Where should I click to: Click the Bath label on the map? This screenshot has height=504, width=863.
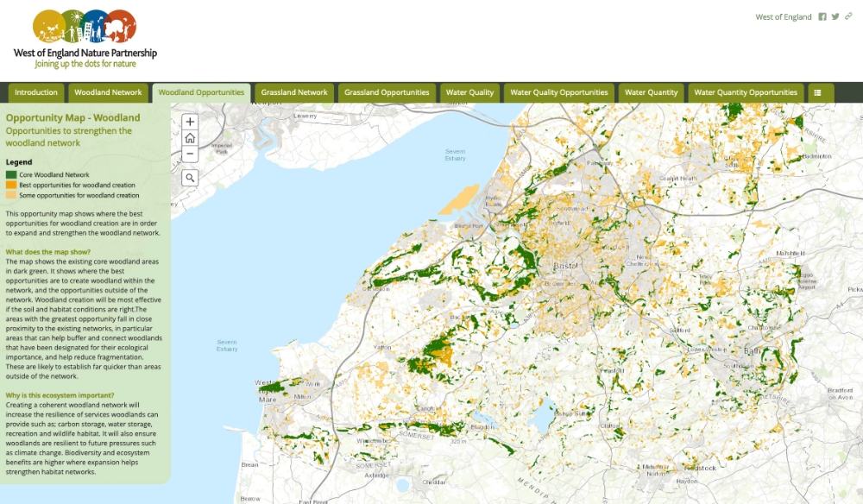[x=752, y=351]
